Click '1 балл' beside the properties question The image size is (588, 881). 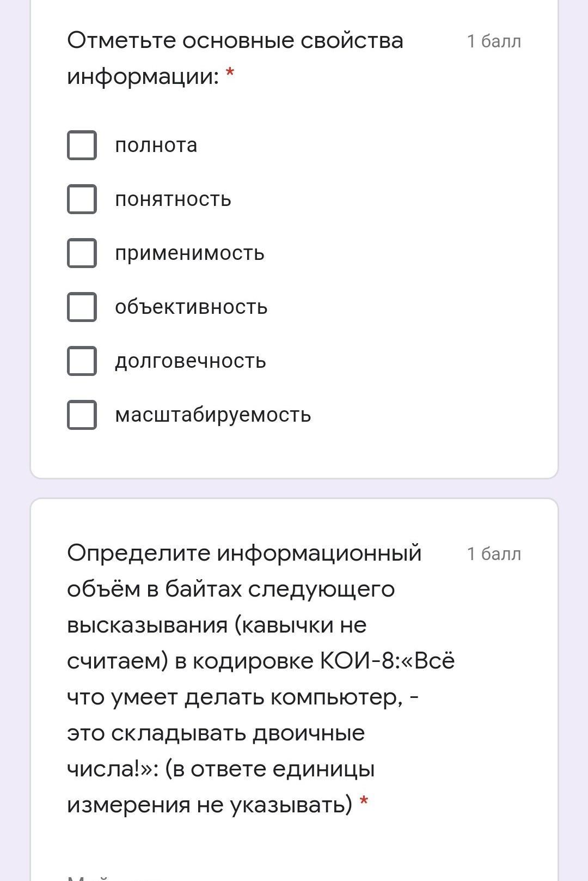(x=494, y=41)
